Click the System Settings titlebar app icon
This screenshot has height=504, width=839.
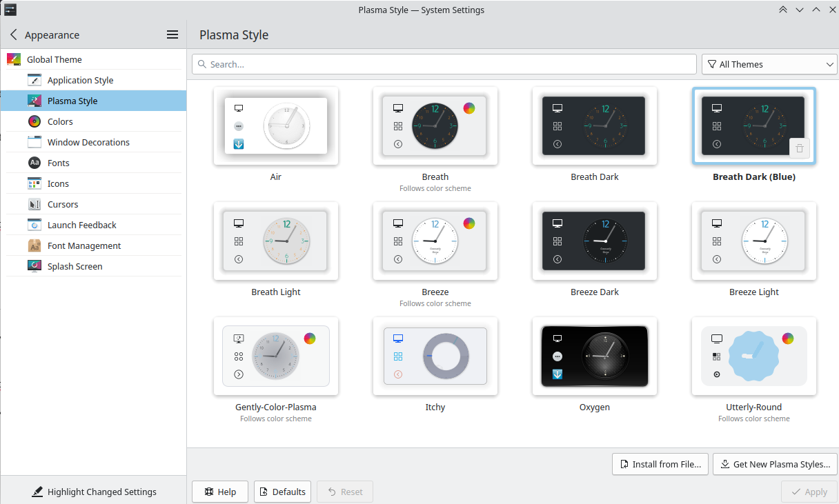pos(10,10)
